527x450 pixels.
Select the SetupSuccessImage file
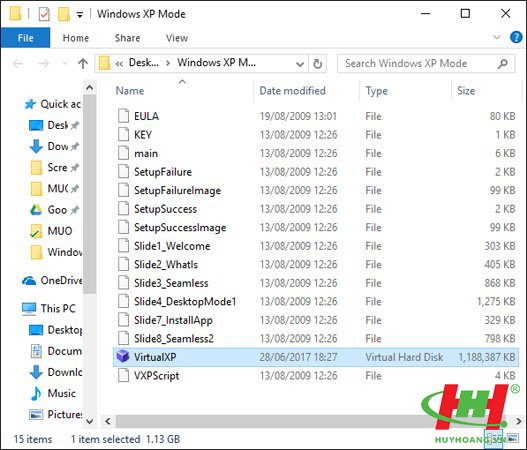pyautogui.click(x=316, y=228)
